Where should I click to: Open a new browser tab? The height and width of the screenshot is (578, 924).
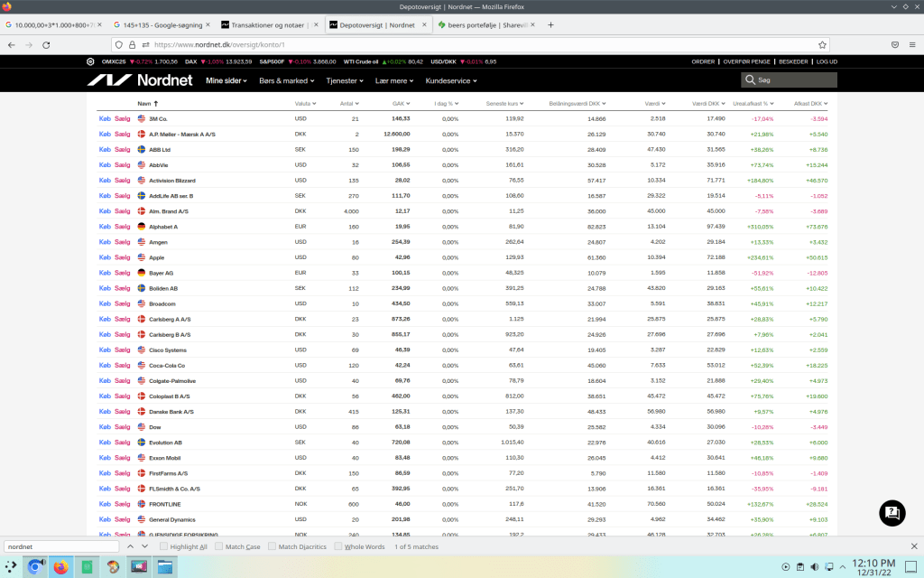(551, 24)
